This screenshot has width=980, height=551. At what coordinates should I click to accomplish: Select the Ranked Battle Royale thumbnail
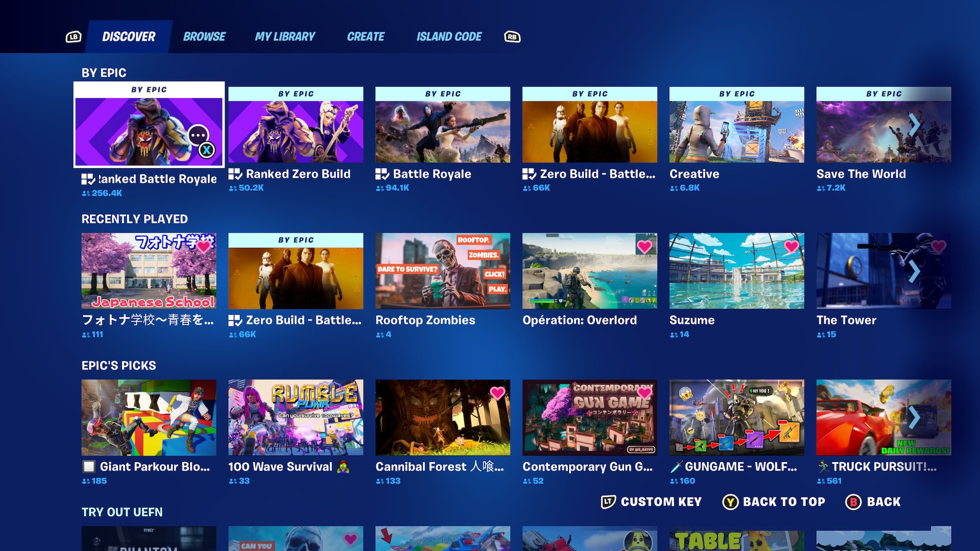[x=149, y=124]
